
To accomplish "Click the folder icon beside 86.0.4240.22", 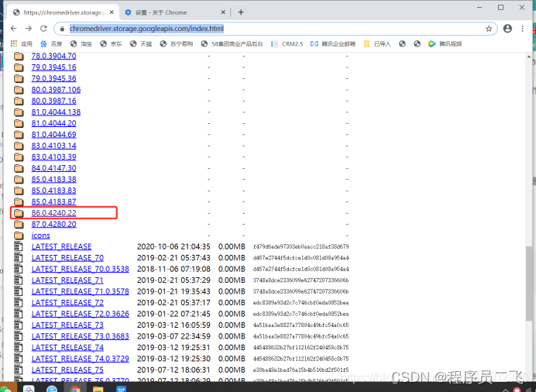I will coord(19,213).
